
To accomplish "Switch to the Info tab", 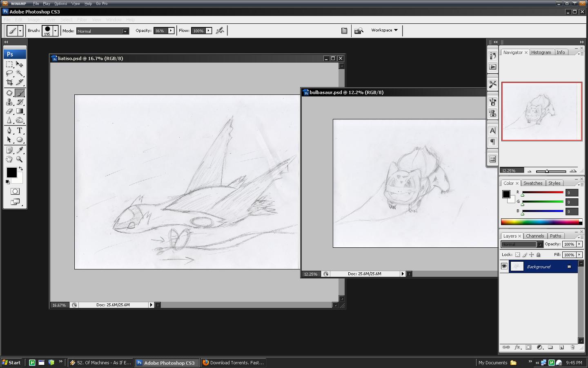I will (561, 52).
